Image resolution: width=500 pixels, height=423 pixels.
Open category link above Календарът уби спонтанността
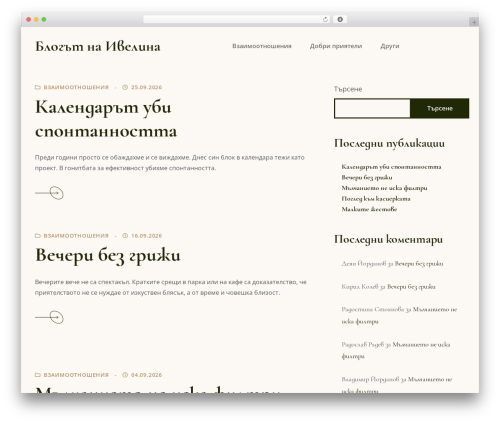point(76,87)
